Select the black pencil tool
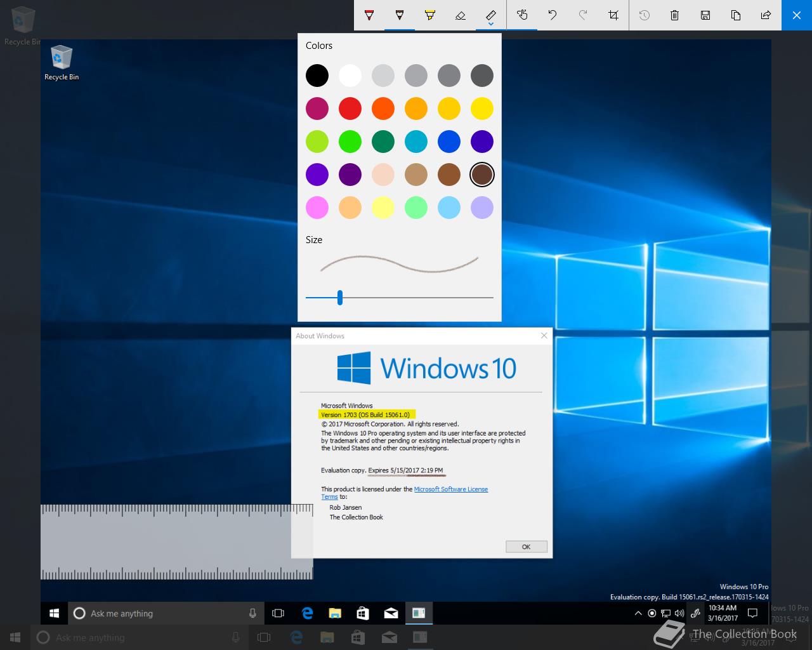 [400, 15]
